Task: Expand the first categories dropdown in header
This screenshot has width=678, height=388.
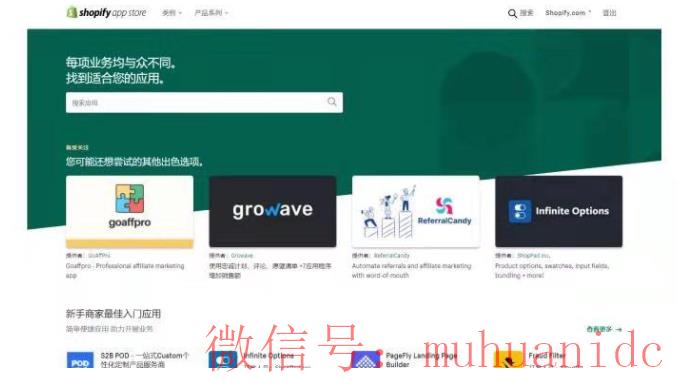Action: coord(172,13)
